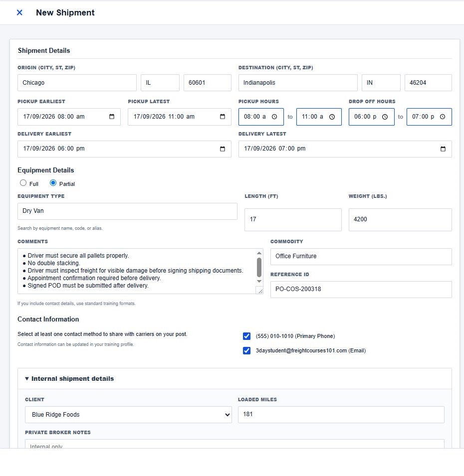The height and width of the screenshot is (476, 464).
Task: Click the Loaded Miles field
Action: pos(341,415)
